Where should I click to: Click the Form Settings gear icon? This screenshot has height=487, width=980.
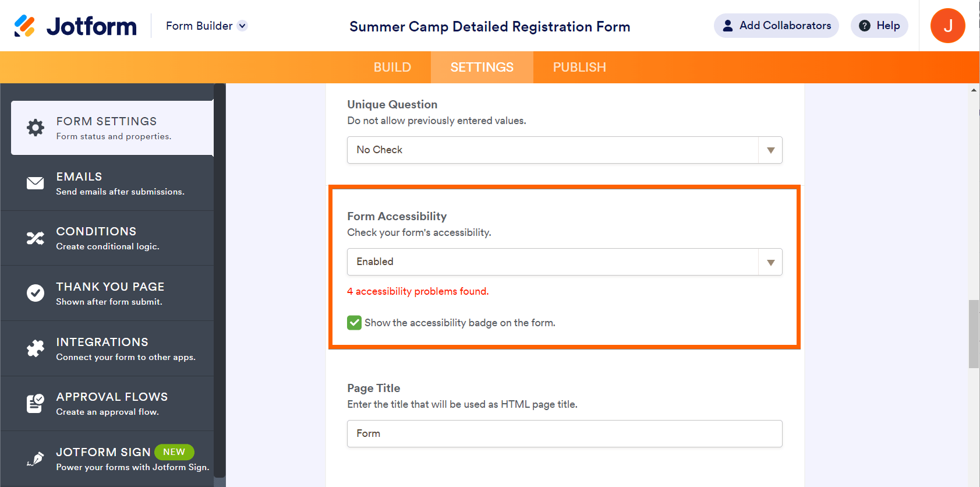tap(36, 128)
